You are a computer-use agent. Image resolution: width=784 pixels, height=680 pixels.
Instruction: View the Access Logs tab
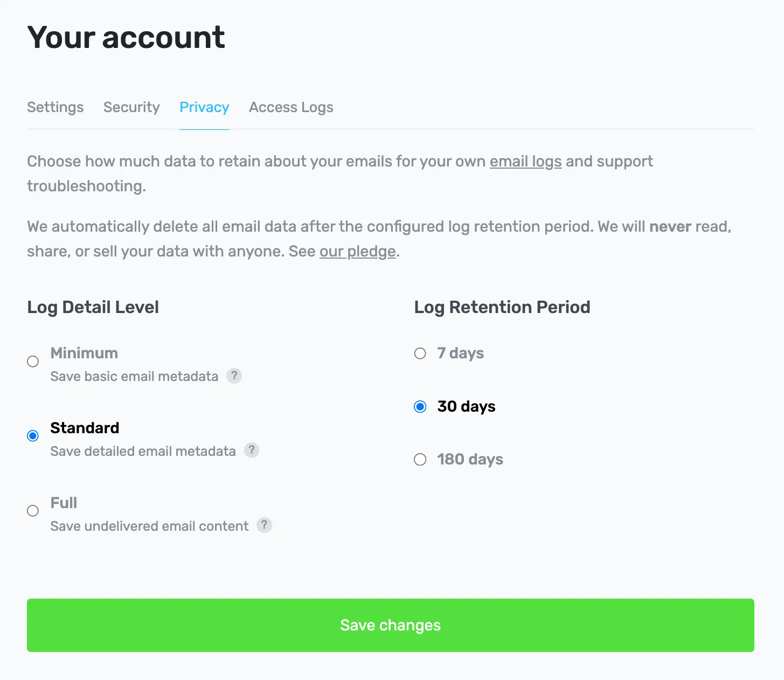coord(291,107)
